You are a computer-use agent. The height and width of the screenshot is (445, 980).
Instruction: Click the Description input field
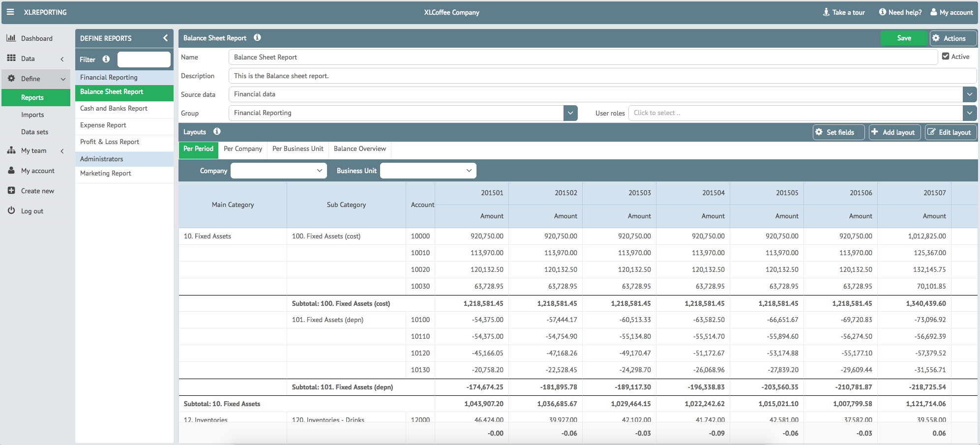click(x=602, y=76)
